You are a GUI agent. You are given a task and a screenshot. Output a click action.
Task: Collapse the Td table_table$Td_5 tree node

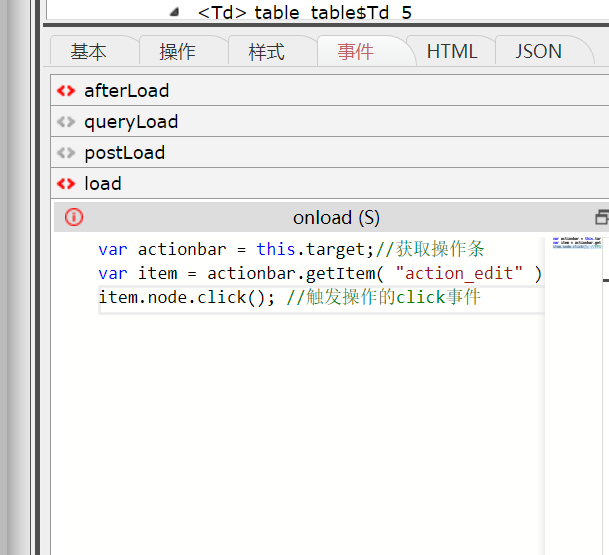pyautogui.click(x=175, y=12)
